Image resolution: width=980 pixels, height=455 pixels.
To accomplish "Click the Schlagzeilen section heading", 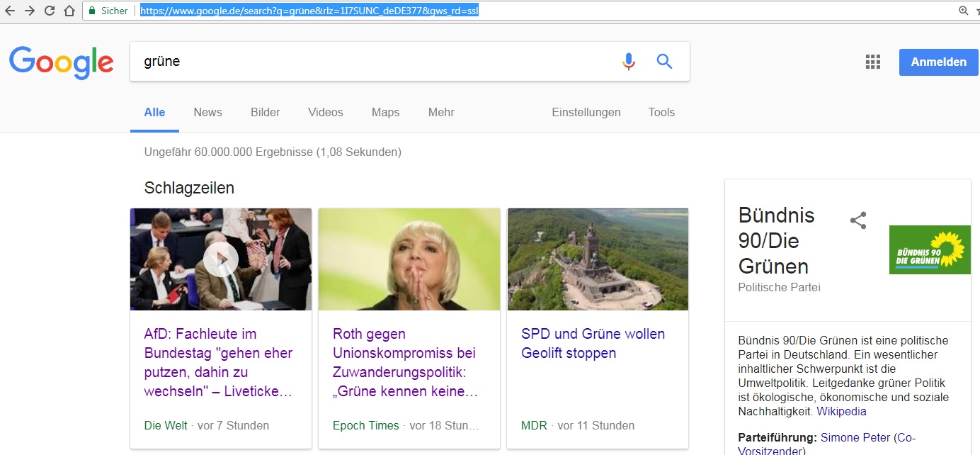I will pyautogui.click(x=189, y=188).
